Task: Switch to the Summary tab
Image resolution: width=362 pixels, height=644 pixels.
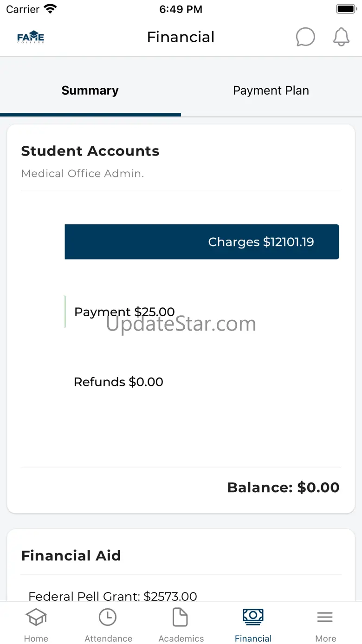Action: click(90, 91)
